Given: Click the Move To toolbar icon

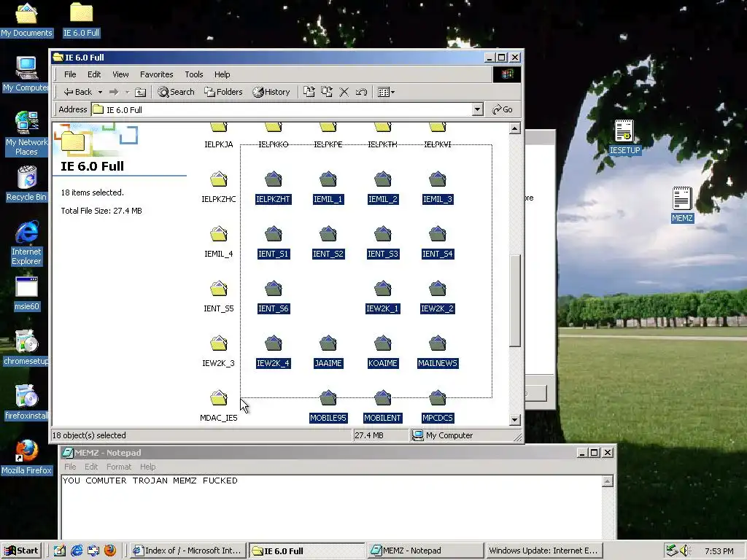Looking at the screenshot, I should (x=309, y=92).
